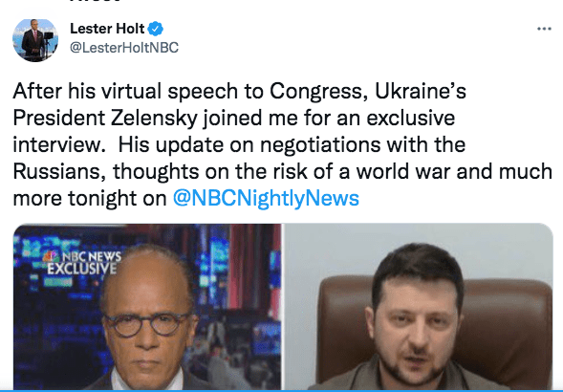Click the blue bar along bottom edge
Viewport: 563px width, 392px height.
(281, 390)
